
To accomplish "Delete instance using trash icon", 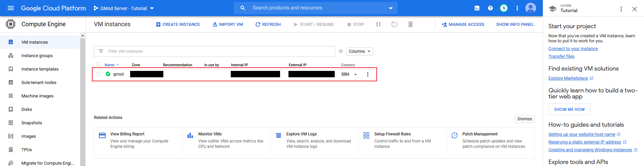I will click(410, 24).
